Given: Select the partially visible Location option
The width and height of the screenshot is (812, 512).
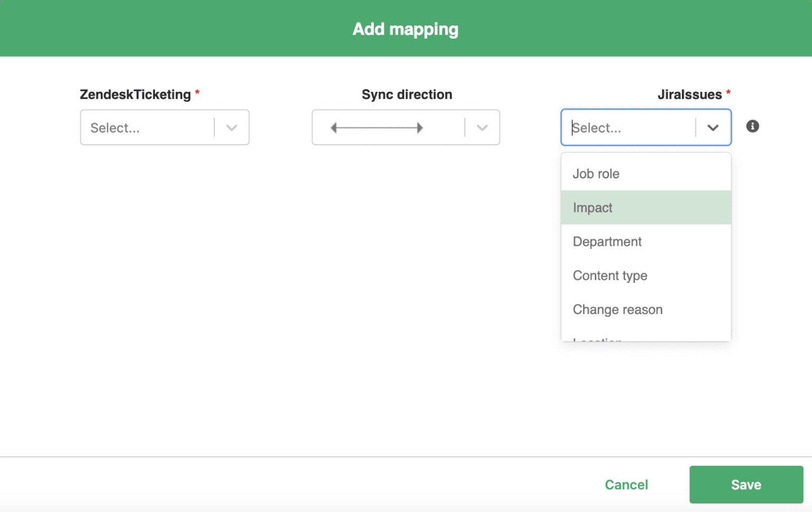Looking at the screenshot, I should tap(596, 339).
